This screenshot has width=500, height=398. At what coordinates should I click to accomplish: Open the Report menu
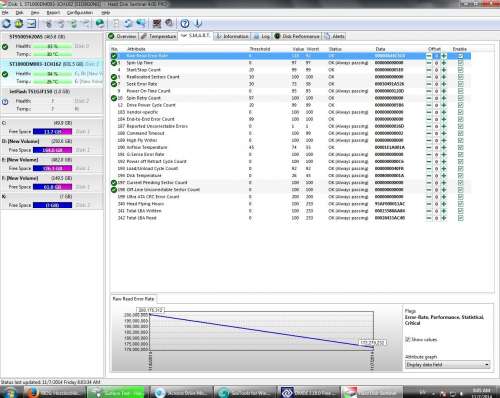53,13
